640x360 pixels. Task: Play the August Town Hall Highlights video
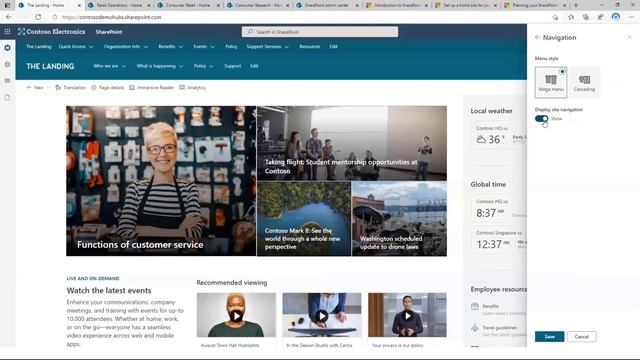coord(236,316)
